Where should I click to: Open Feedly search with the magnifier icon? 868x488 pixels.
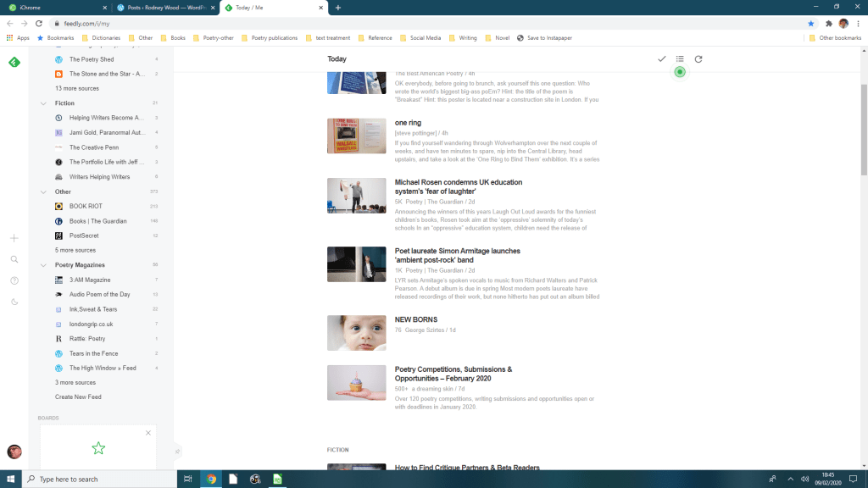pyautogui.click(x=14, y=259)
